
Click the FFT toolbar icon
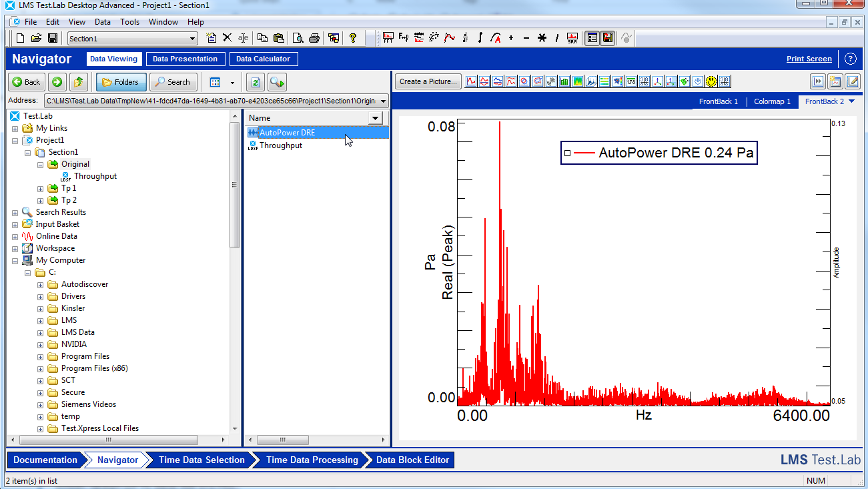tap(388, 38)
